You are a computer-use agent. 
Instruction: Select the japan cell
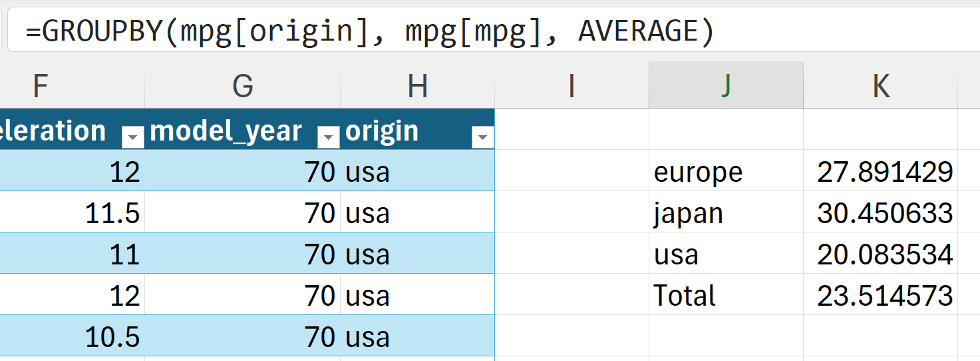pos(726,213)
